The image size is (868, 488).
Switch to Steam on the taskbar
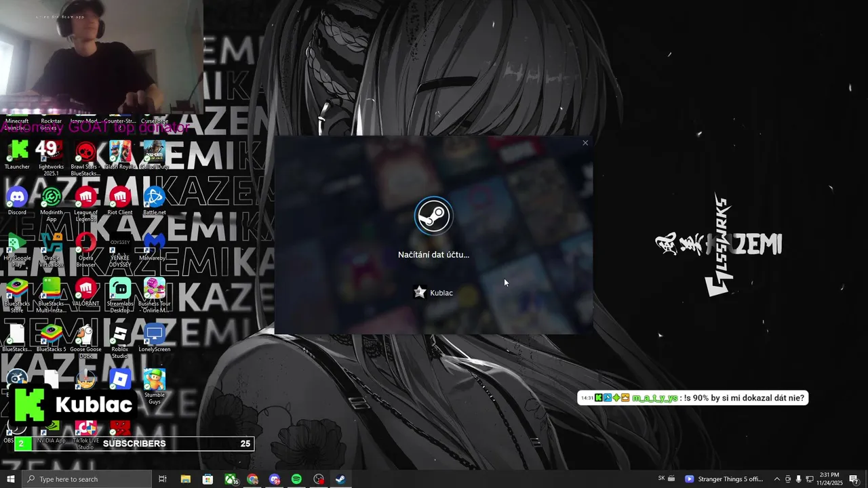pos(341,479)
